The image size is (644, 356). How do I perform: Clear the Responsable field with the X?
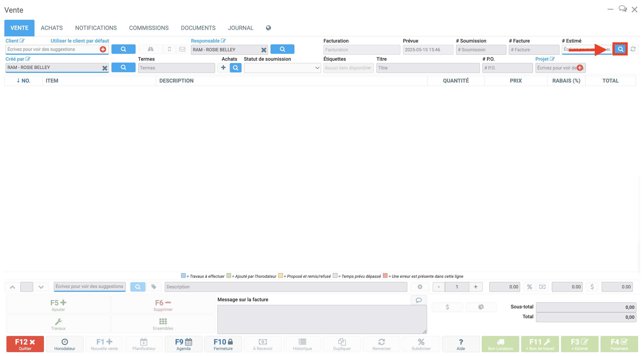click(x=263, y=50)
